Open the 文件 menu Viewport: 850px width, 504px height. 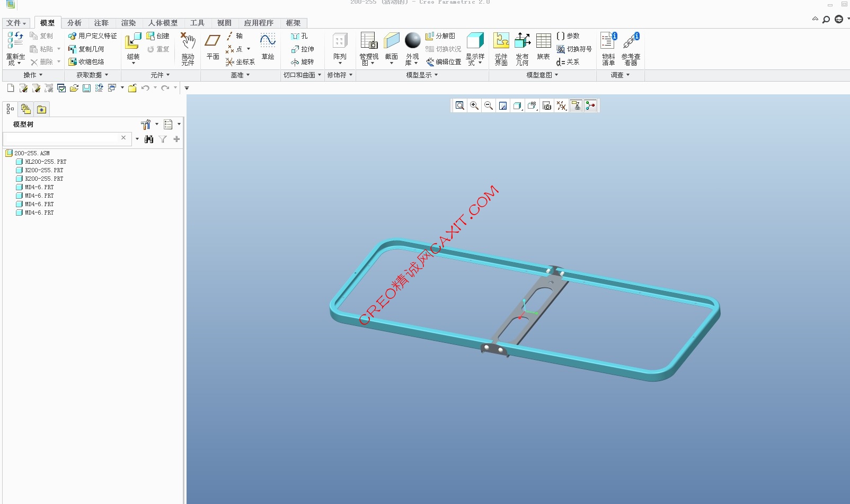click(x=16, y=23)
